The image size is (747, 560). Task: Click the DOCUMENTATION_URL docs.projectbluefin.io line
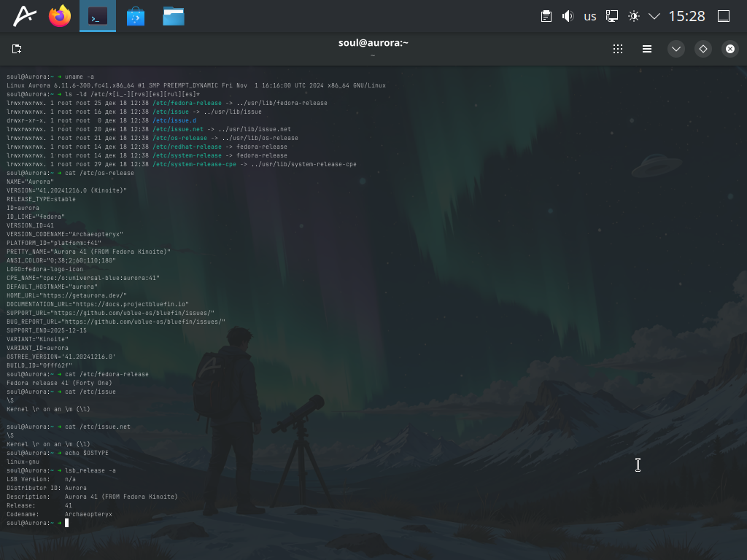(98, 304)
